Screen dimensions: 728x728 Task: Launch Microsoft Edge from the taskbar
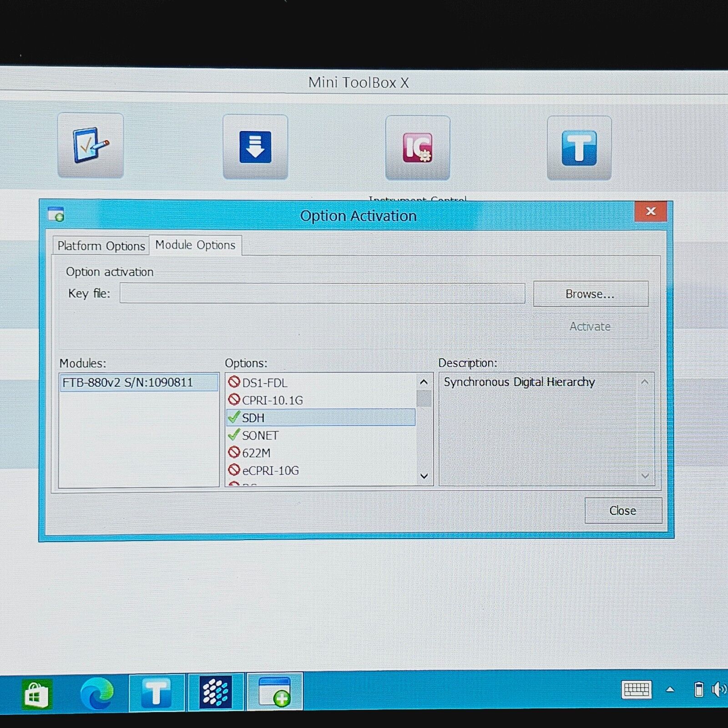[96, 693]
